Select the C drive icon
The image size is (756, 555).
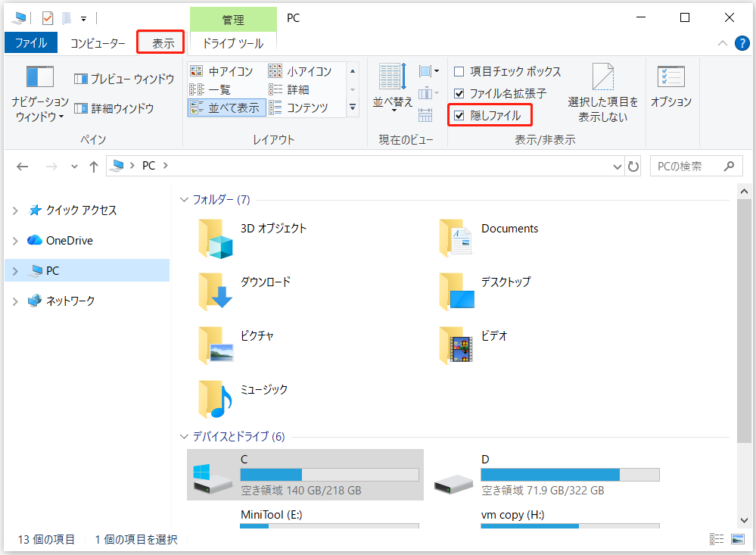(x=213, y=479)
